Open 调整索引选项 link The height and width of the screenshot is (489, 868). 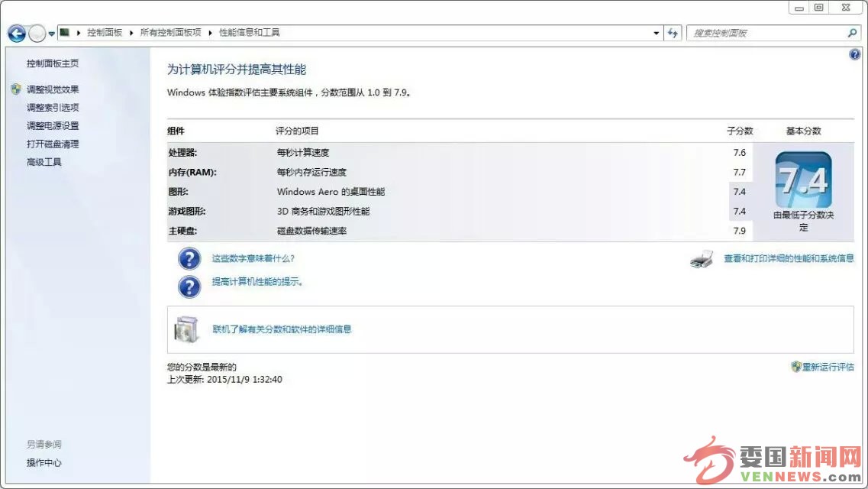pos(53,108)
